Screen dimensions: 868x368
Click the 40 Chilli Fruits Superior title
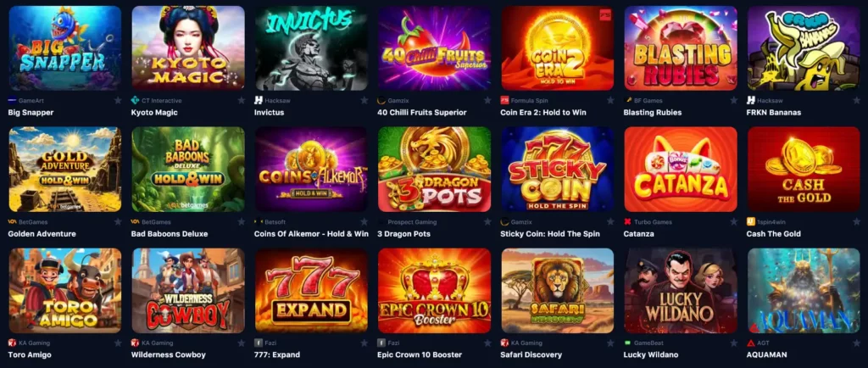[x=422, y=112]
